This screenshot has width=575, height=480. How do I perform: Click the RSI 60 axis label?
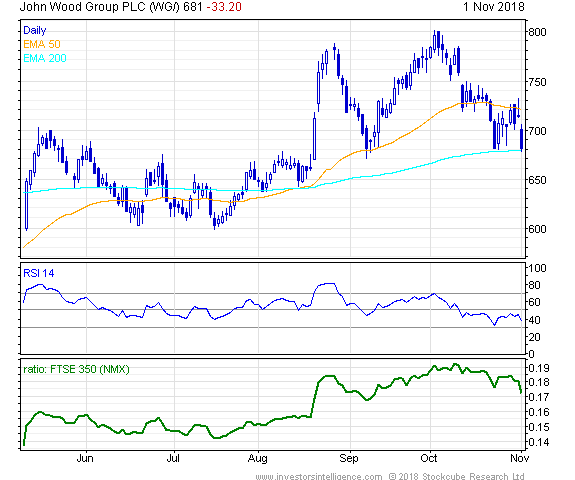(534, 302)
